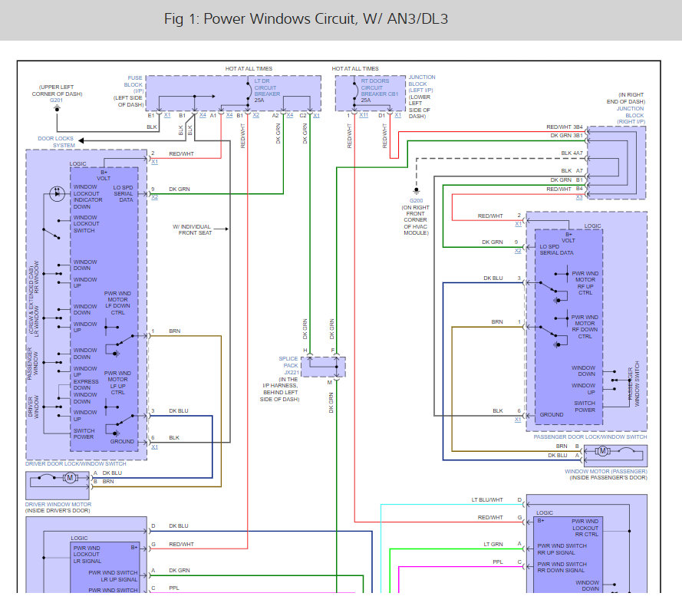Click the PWR WND SWITCH RR UP SIGNAL label
The width and height of the screenshot is (682, 616).
pos(562,549)
